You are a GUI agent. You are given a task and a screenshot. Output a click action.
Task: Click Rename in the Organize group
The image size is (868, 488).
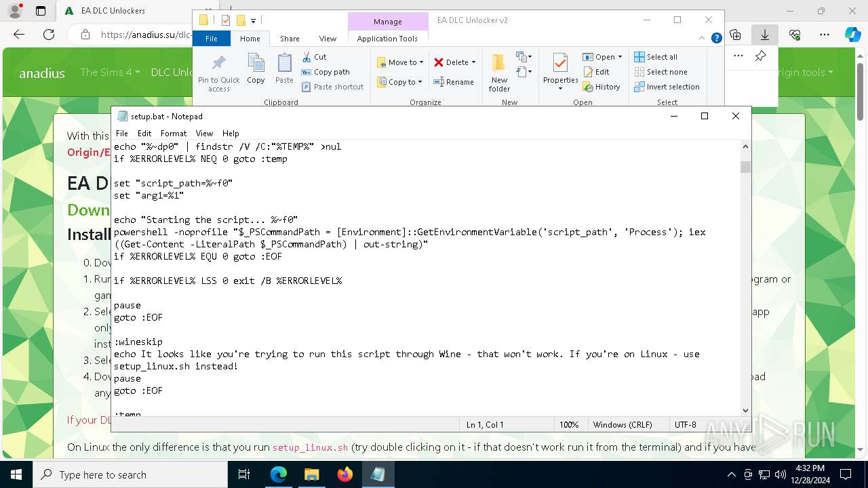tap(454, 82)
